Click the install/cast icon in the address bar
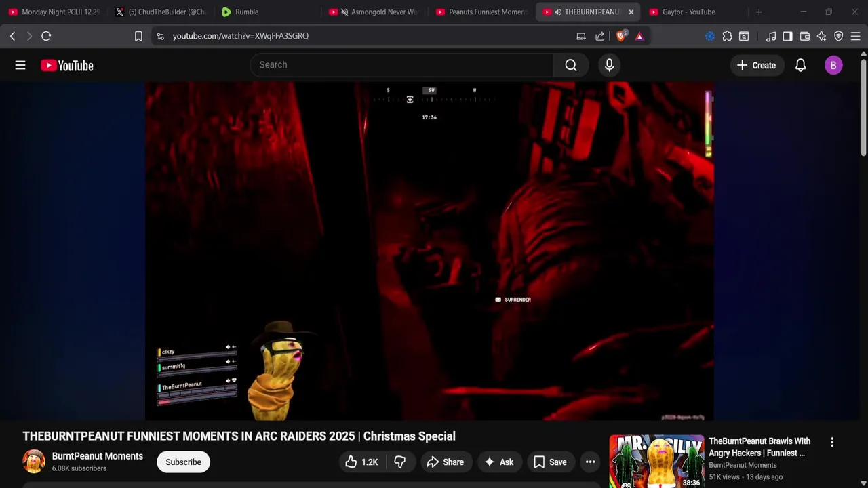This screenshot has height=488, width=868. coord(581,36)
